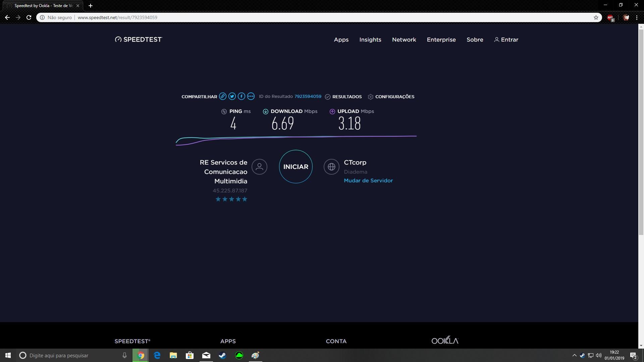
Task: Click the Configurações gear icon
Action: 370,97
